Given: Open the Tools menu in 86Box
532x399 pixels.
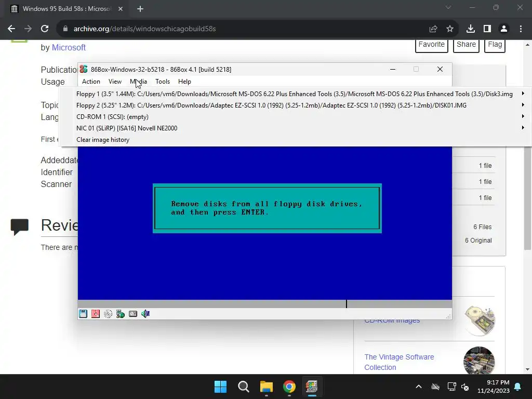Looking at the screenshot, I should (x=163, y=82).
